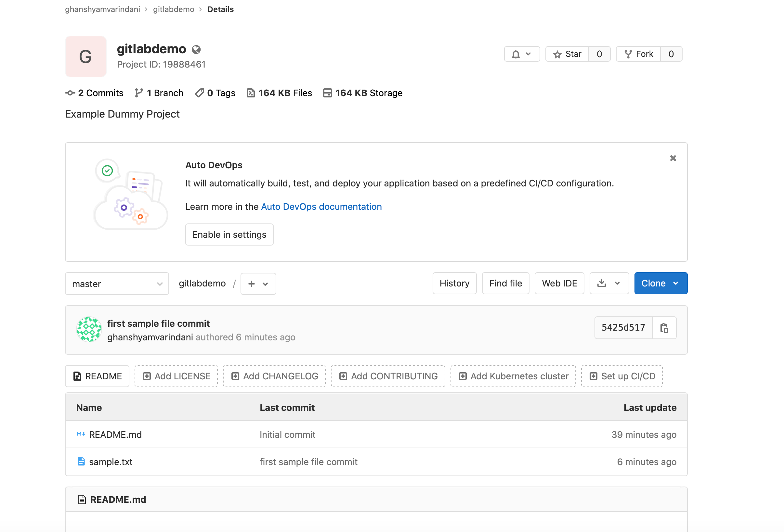Open the 1 Branch link
Viewport: 784px width, 532px height.
159,93
